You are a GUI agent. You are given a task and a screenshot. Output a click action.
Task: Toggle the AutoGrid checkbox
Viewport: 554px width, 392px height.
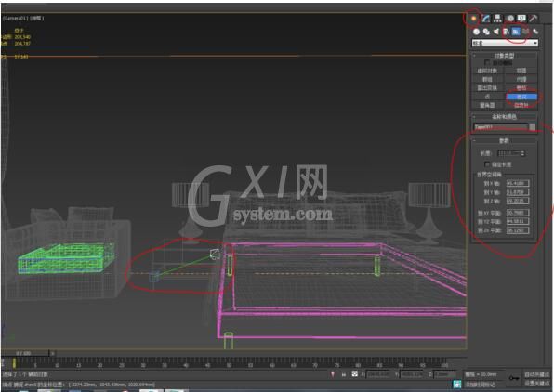tap(487, 63)
